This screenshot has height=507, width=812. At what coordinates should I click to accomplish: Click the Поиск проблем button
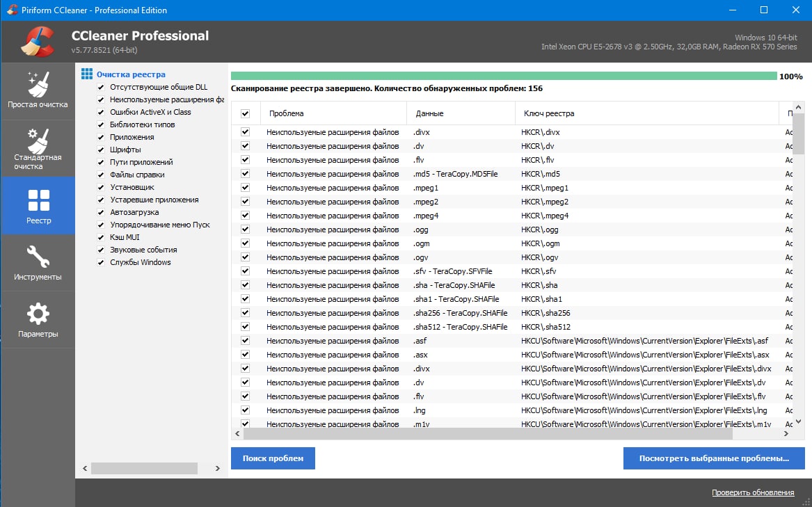[x=273, y=458]
